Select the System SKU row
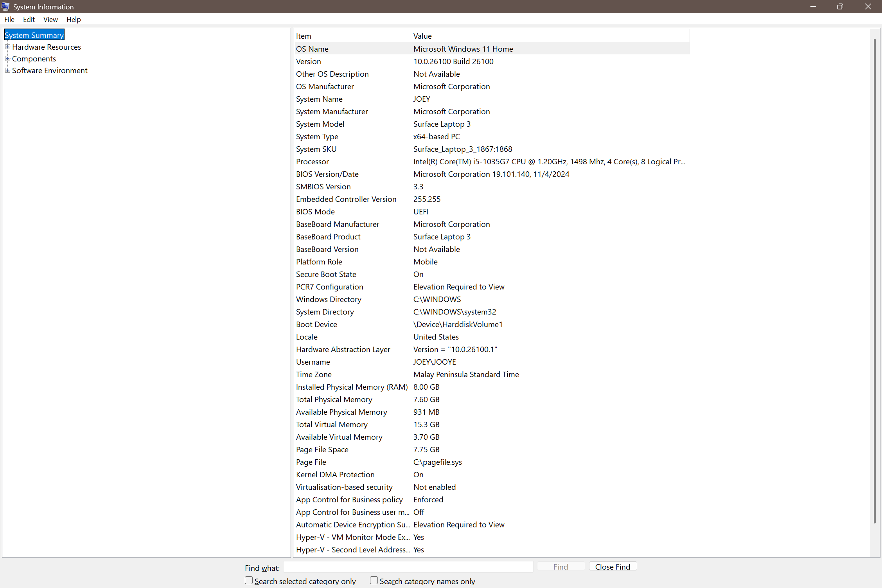The height and width of the screenshot is (588, 882). (x=492, y=149)
